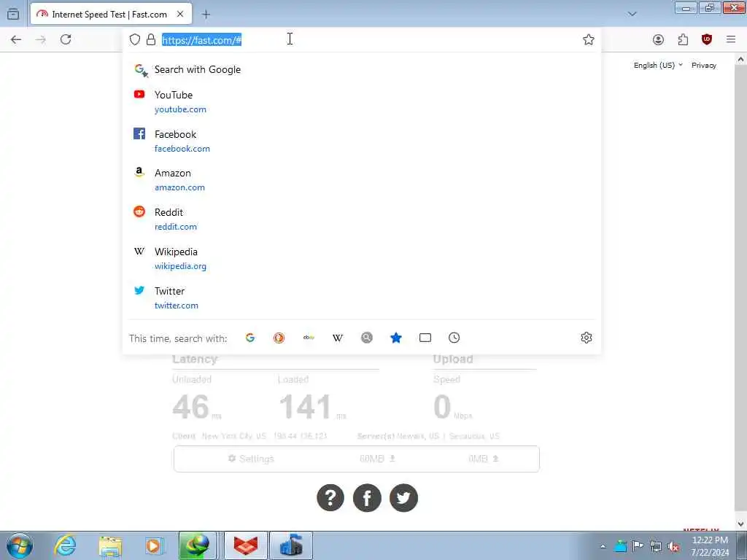Go back one page

click(x=16, y=39)
